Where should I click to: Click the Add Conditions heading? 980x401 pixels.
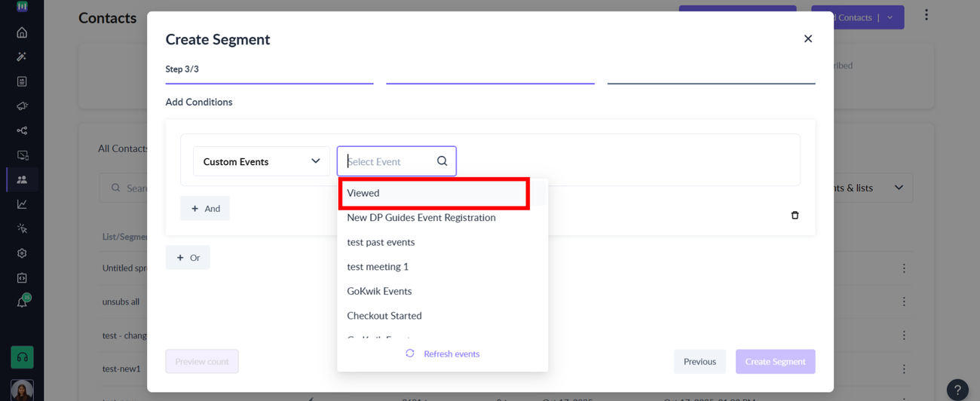tap(199, 103)
